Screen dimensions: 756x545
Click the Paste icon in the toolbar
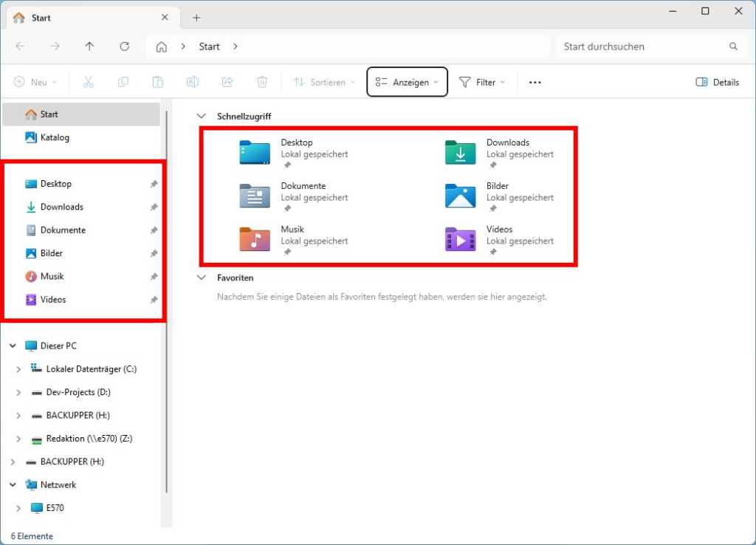click(x=157, y=82)
